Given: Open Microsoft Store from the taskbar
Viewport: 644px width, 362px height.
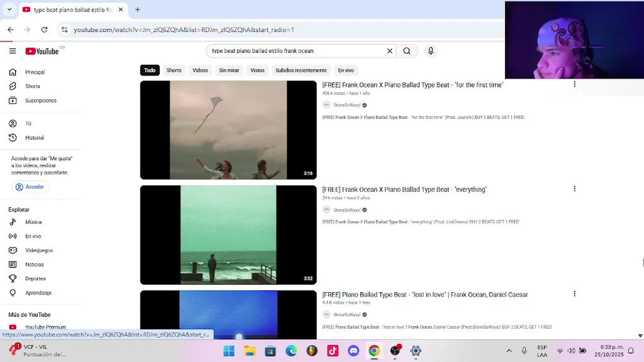Looking at the screenshot, I should tap(270, 350).
